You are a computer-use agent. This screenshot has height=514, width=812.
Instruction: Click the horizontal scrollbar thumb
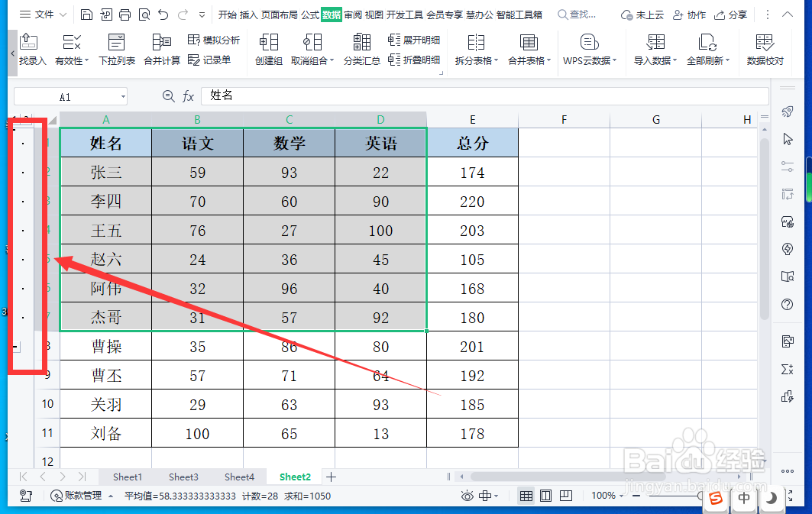tap(567, 477)
